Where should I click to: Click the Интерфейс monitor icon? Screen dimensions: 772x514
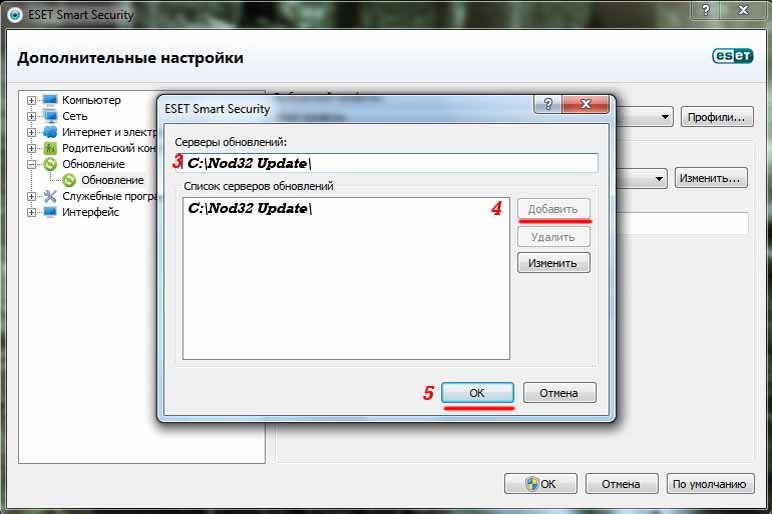pyautogui.click(x=50, y=212)
